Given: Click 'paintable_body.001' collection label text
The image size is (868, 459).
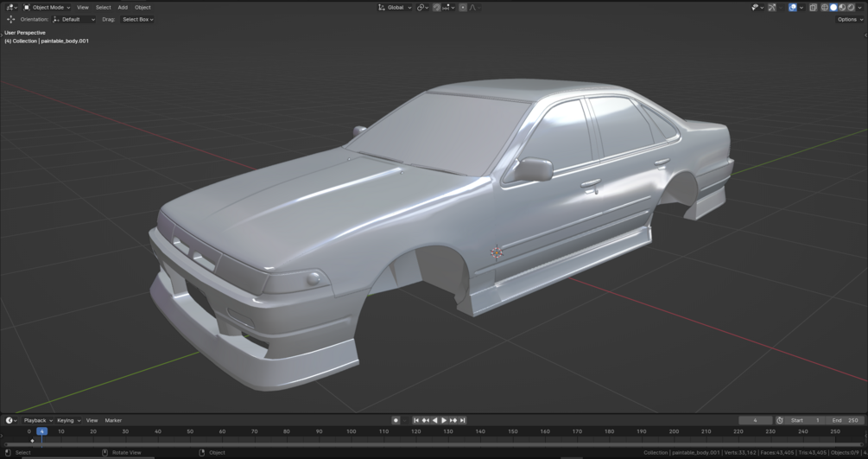Looking at the screenshot, I should (64, 41).
